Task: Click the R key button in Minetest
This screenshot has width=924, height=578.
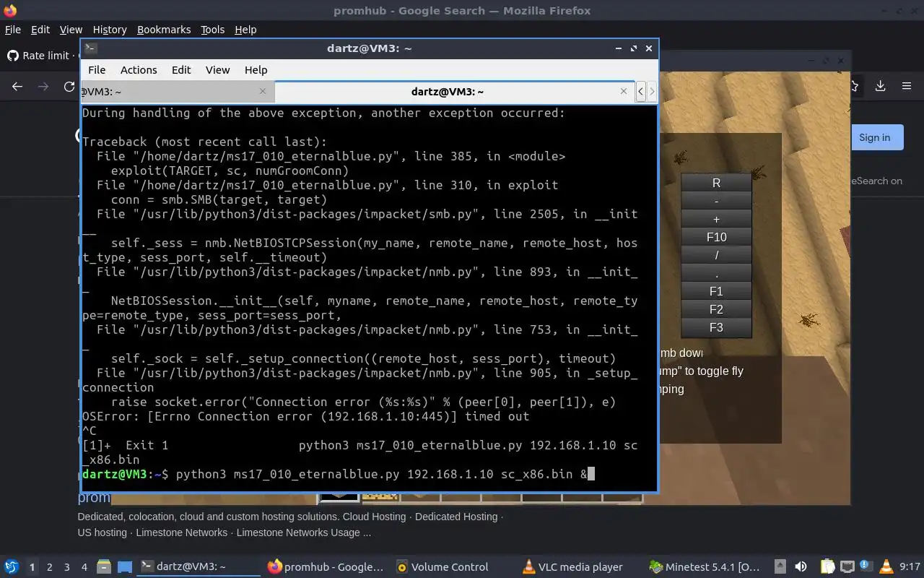Action: click(x=716, y=183)
